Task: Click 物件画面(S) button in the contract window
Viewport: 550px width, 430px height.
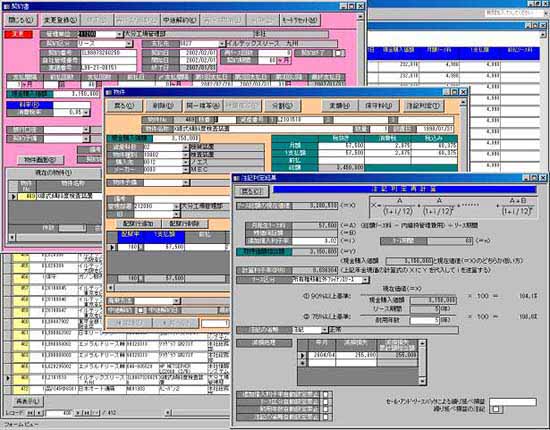Action: tap(40, 160)
